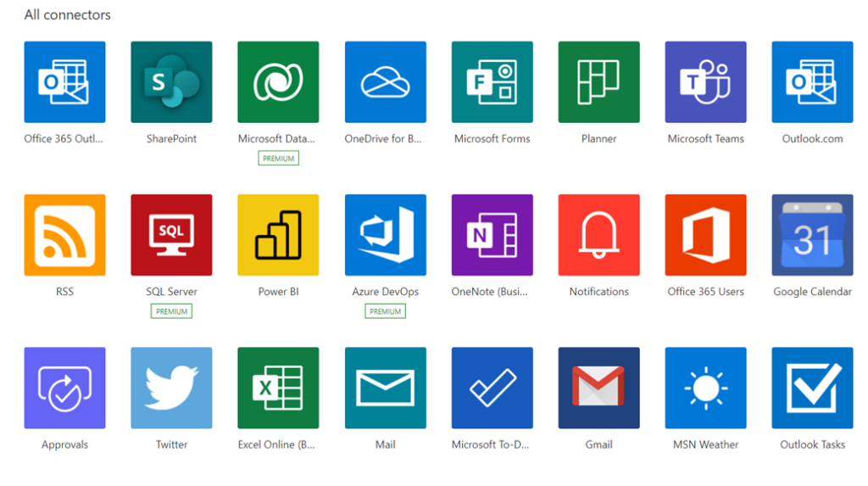Pick the Microsoft To-Do checkmark icon
868x486 pixels.
492,388
